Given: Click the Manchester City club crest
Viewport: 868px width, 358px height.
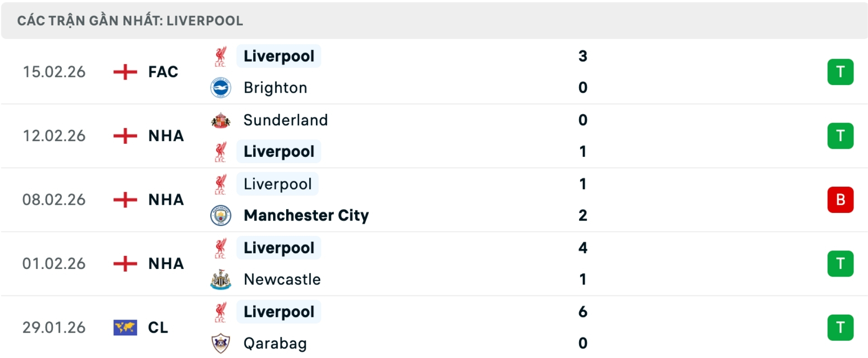Looking at the screenshot, I should (x=221, y=216).
